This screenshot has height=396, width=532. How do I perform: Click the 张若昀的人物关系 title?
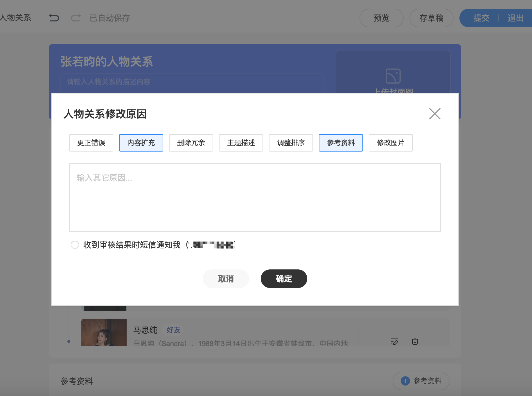(107, 62)
